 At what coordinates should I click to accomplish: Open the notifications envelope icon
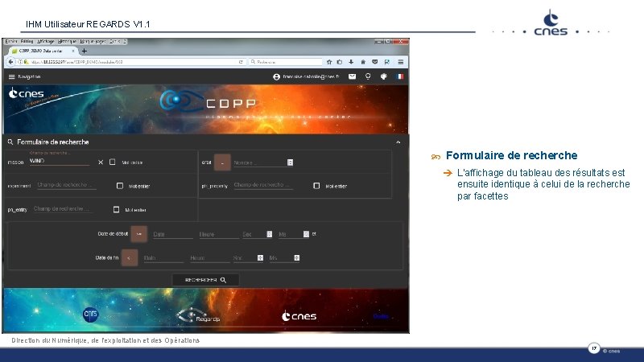pyautogui.click(x=352, y=76)
